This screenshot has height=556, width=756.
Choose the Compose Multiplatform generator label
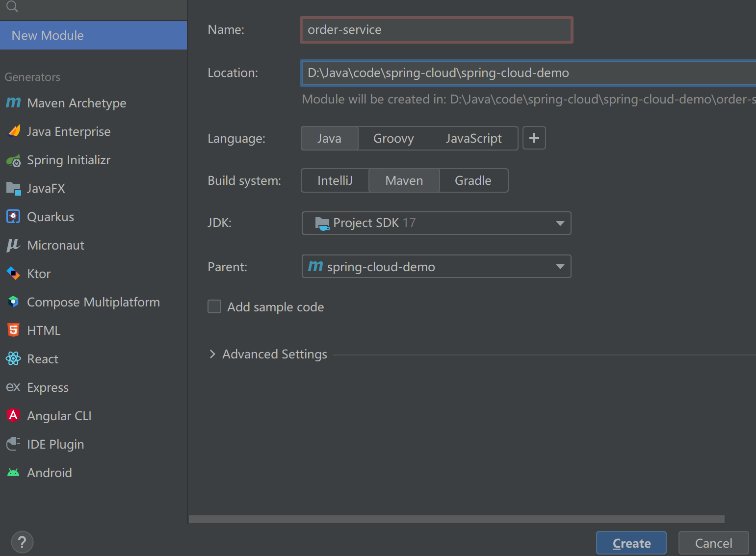click(x=93, y=302)
